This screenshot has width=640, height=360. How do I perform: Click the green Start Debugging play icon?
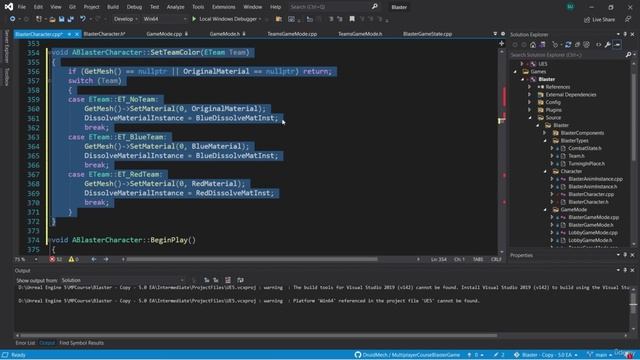click(194, 19)
